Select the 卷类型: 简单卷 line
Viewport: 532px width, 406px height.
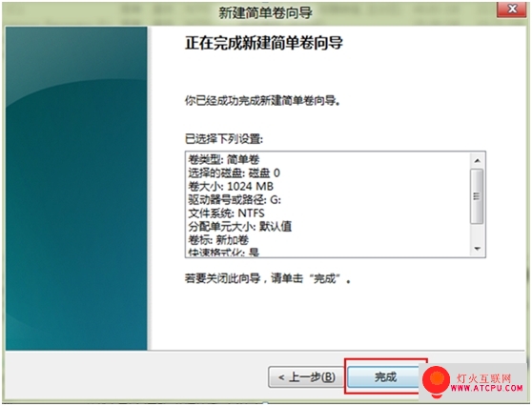[224, 159]
